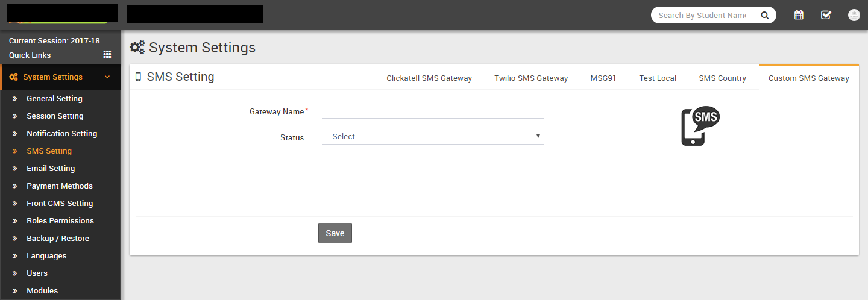Image resolution: width=868 pixels, height=300 pixels.
Task: Switch to Clickatell SMS Gateway tab
Action: tap(429, 78)
